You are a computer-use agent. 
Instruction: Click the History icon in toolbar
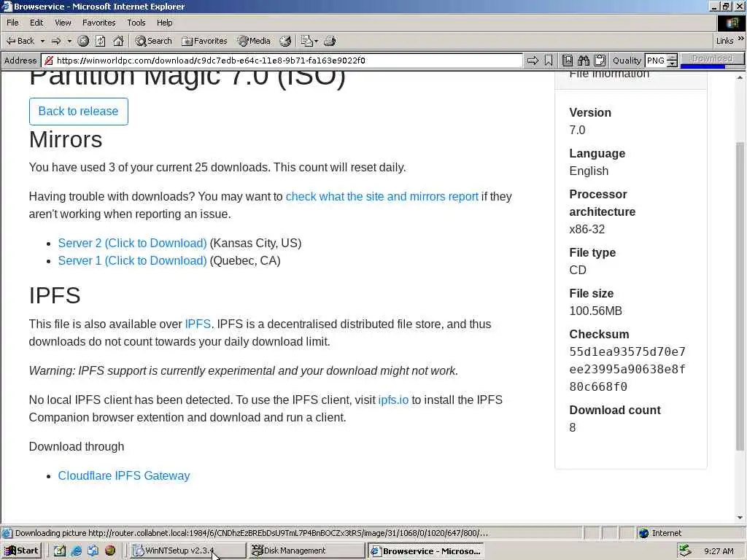285,41
